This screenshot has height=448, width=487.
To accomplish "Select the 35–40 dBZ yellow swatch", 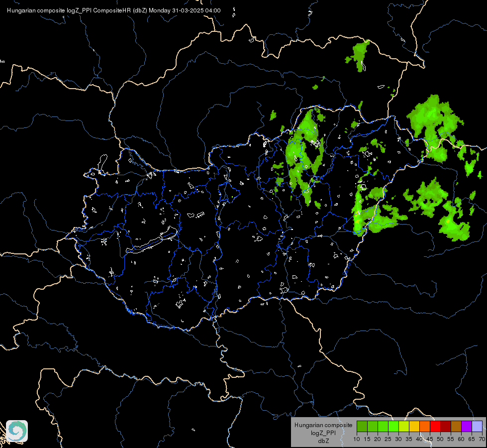I will (414, 426).
